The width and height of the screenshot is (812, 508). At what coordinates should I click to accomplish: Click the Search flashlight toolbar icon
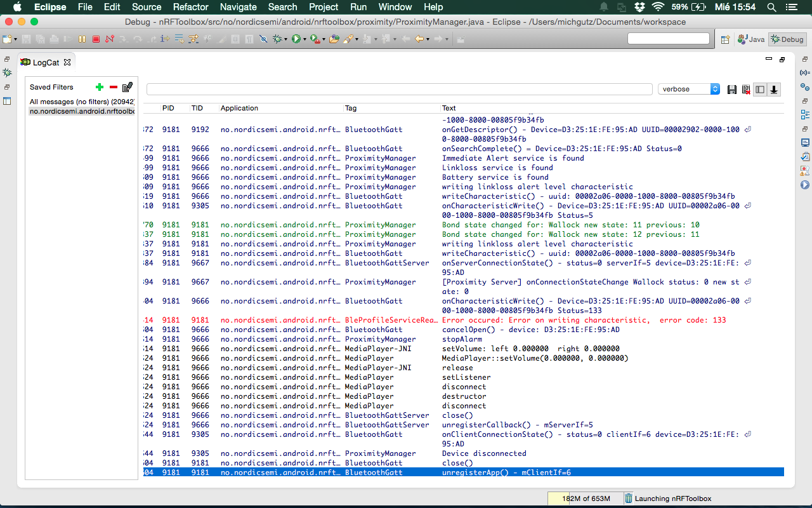click(348, 39)
